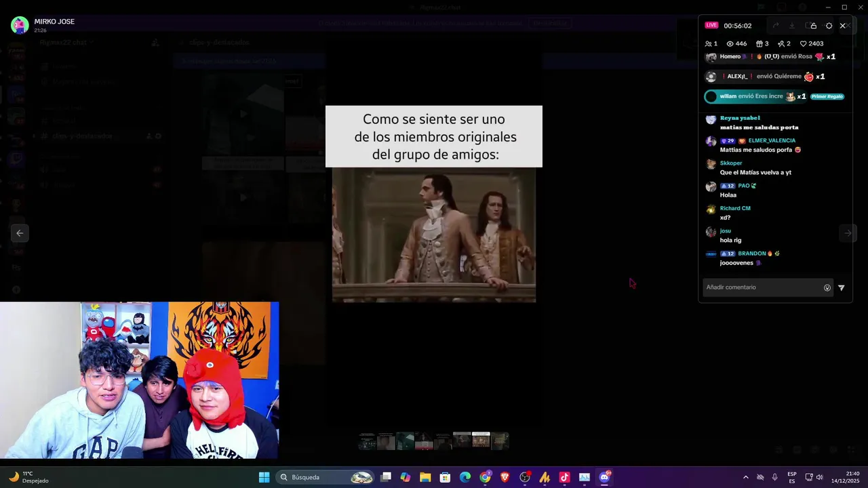Open MIRKO JOSE profile avatar
Viewport: 868px width, 488px height.
point(20,25)
